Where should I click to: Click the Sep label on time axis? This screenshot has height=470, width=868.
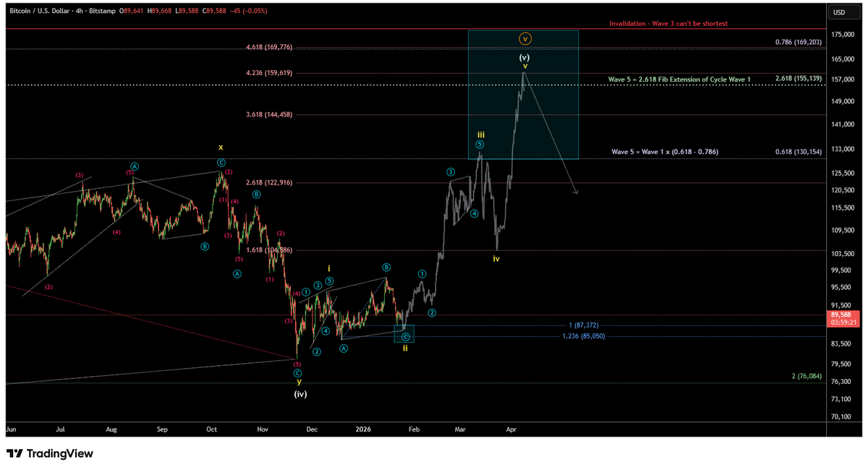click(162, 429)
